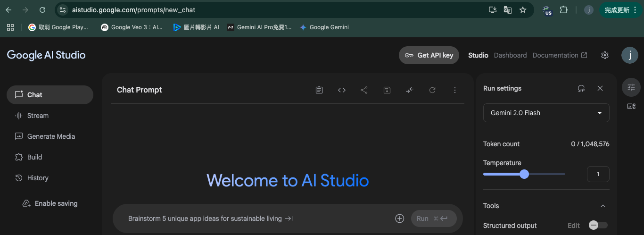Image resolution: width=644 pixels, height=235 pixels.
Task: Open the 圖片轉影片 AI bookmark
Action: (196, 27)
